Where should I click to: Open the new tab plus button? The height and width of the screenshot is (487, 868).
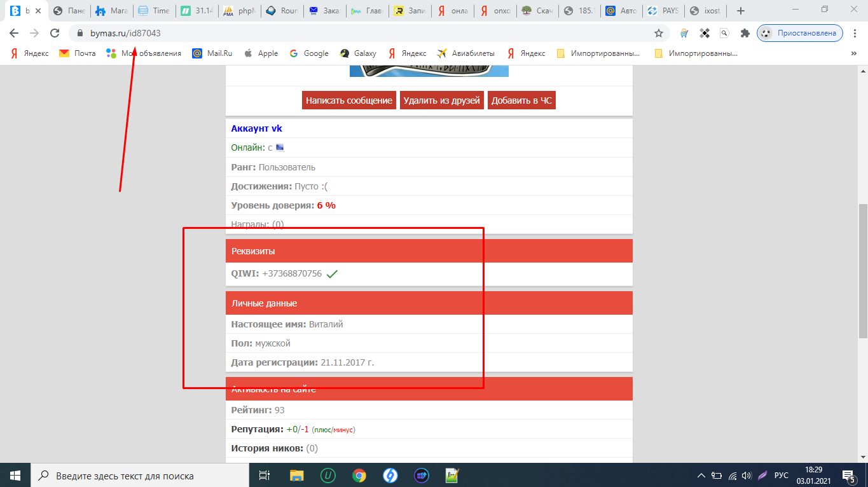pyautogui.click(x=740, y=11)
